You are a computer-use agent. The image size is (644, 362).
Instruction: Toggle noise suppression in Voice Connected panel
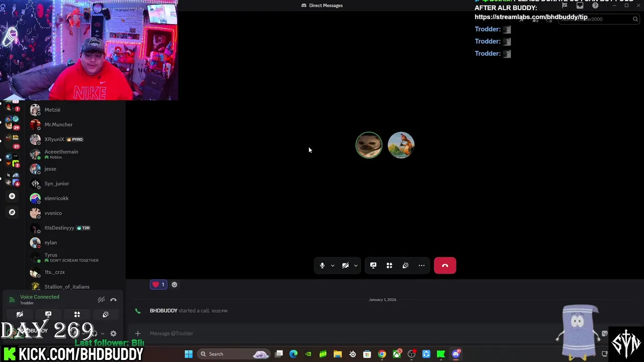pos(101,300)
